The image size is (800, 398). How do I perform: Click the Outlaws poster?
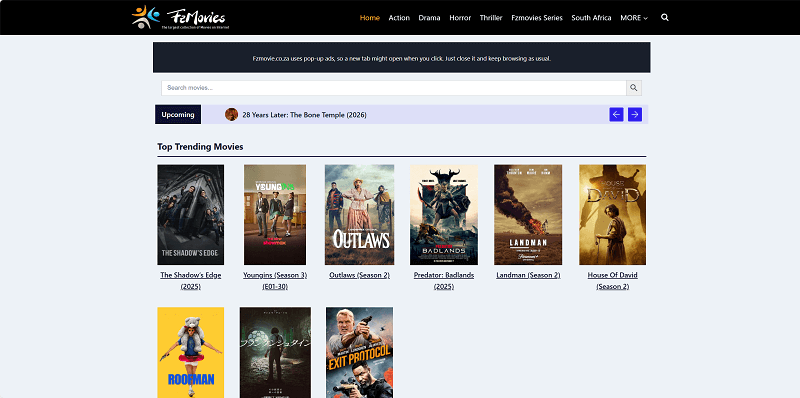[x=359, y=215]
